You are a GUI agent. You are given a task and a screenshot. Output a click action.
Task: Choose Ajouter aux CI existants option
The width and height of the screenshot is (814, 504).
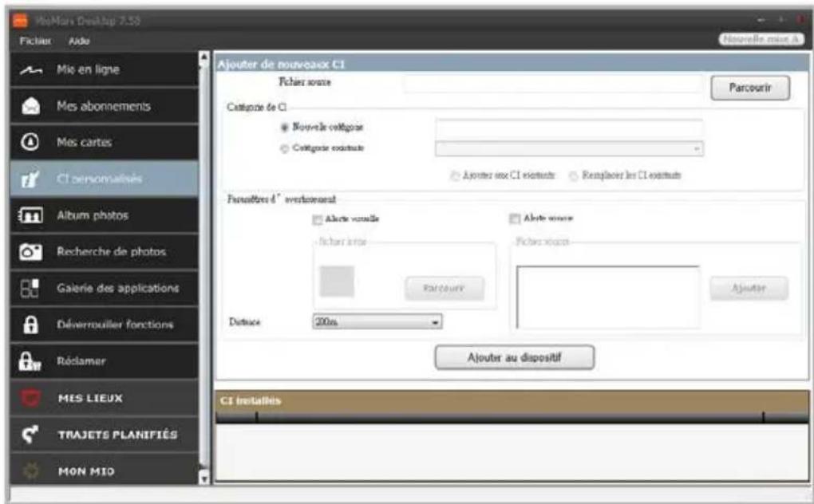coord(455,175)
